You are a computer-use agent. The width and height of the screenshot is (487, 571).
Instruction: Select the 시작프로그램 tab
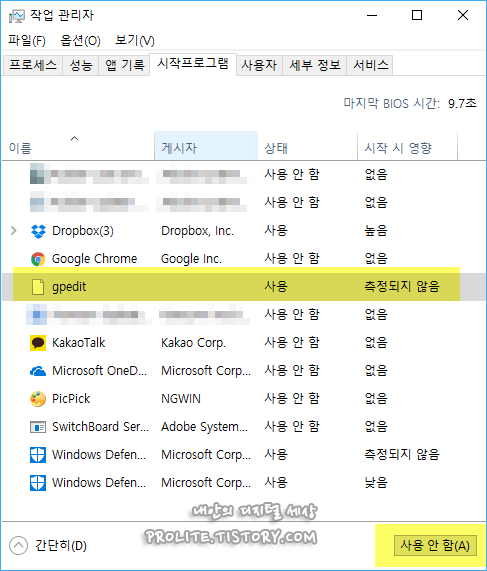(x=193, y=64)
